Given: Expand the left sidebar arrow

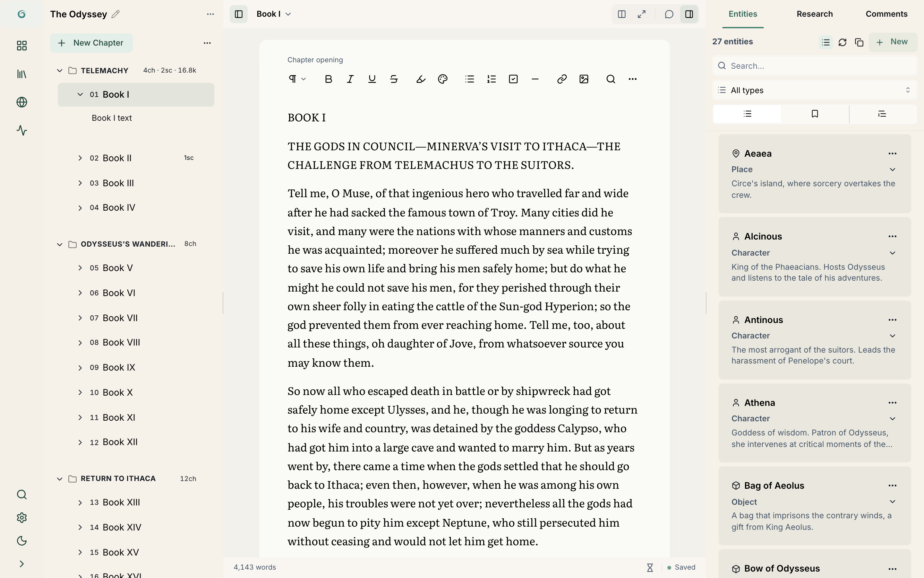Looking at the screenshot, I should pos(22,564).
